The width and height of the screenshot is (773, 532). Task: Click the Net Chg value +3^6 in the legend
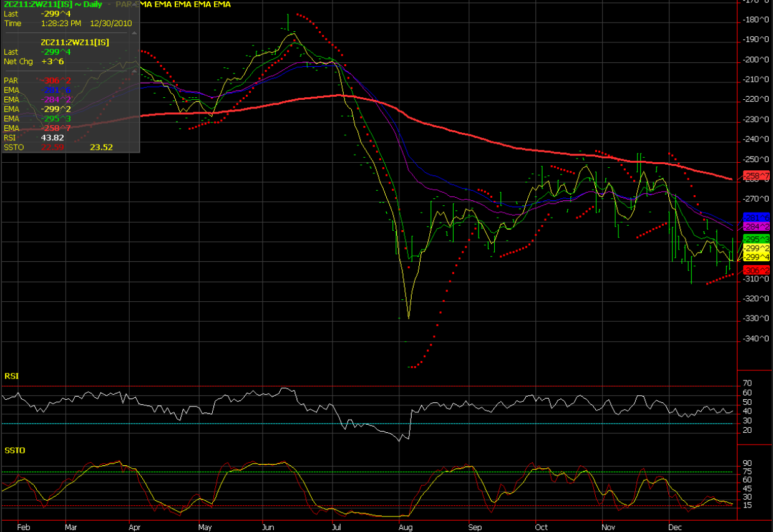point(54,61)
